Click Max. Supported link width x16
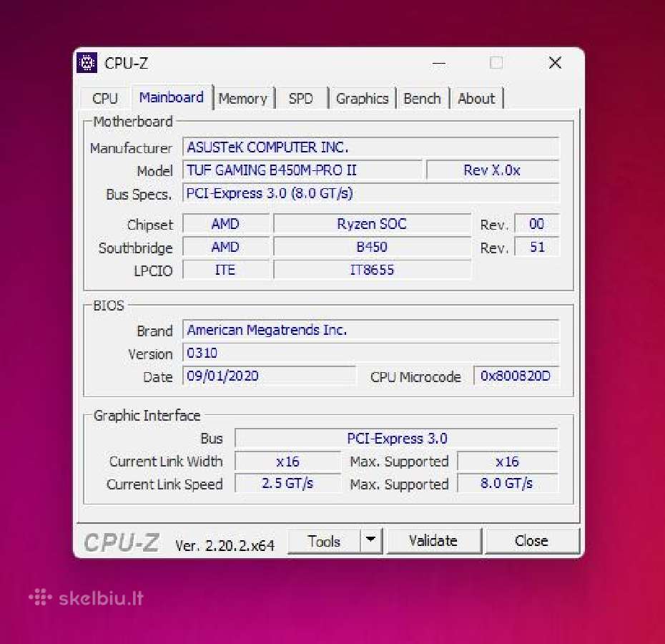This screenshot has height=644, width=665. [508, 461]
